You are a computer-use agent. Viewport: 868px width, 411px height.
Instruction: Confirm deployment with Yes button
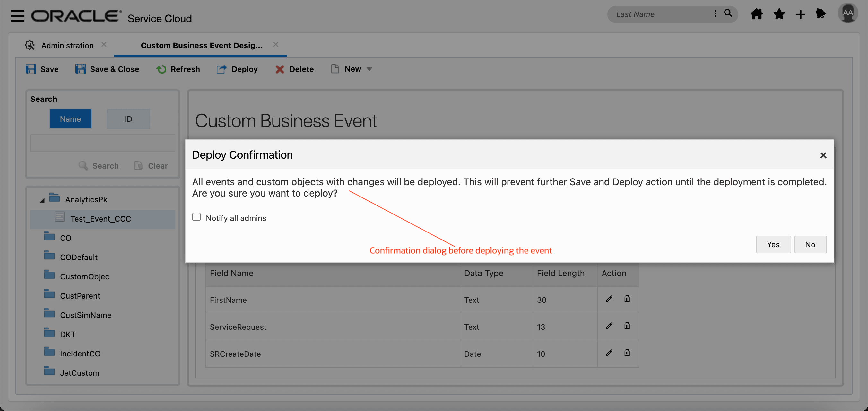click(773, 244)
